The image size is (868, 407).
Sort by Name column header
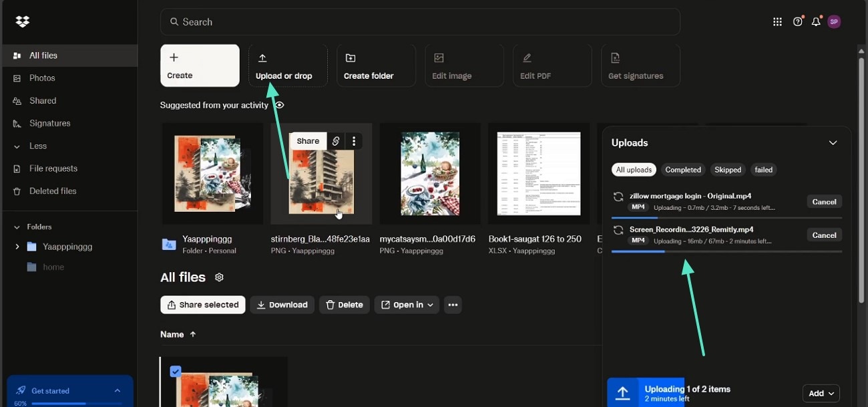[x=178, y=334]
